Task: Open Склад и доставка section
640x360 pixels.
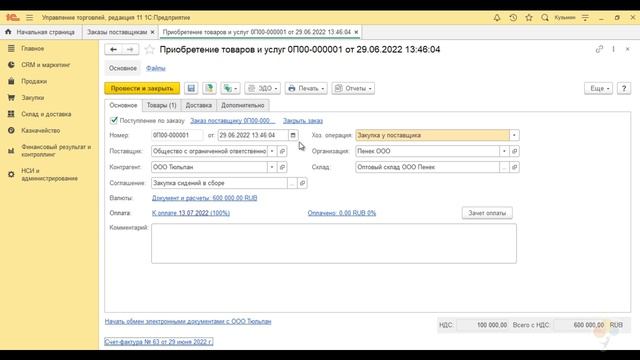Action: [46, 114]
